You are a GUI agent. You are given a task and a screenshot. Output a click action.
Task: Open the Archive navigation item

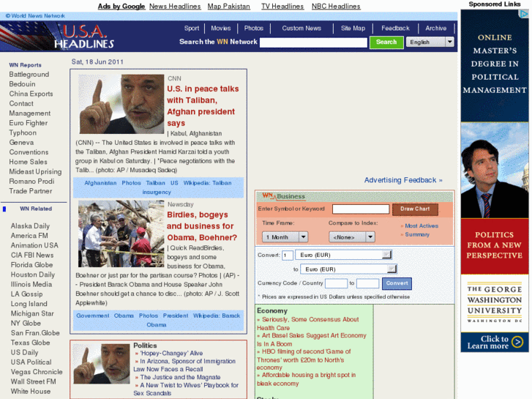(x=435, y=28)
